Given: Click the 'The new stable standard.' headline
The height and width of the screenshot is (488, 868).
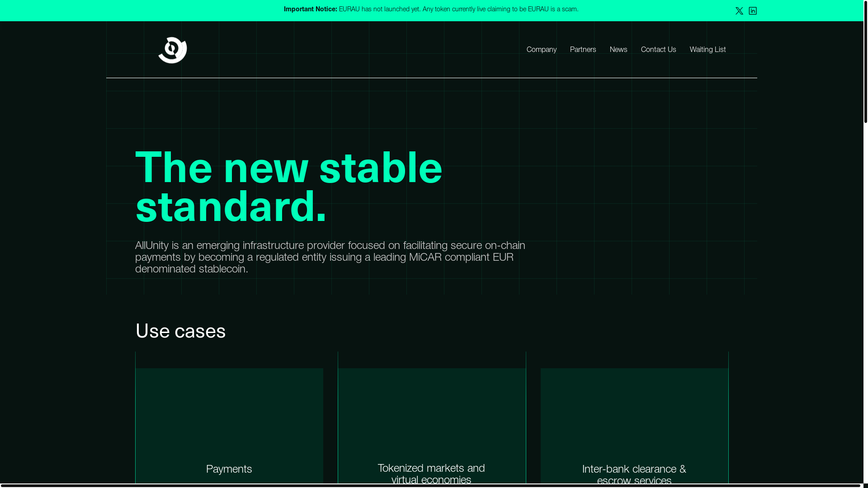Looking at the screenshot, I should [x=289, y=188].
